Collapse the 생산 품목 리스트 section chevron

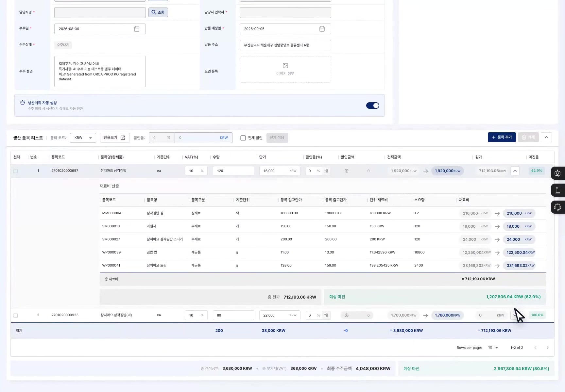pos(546,137)
